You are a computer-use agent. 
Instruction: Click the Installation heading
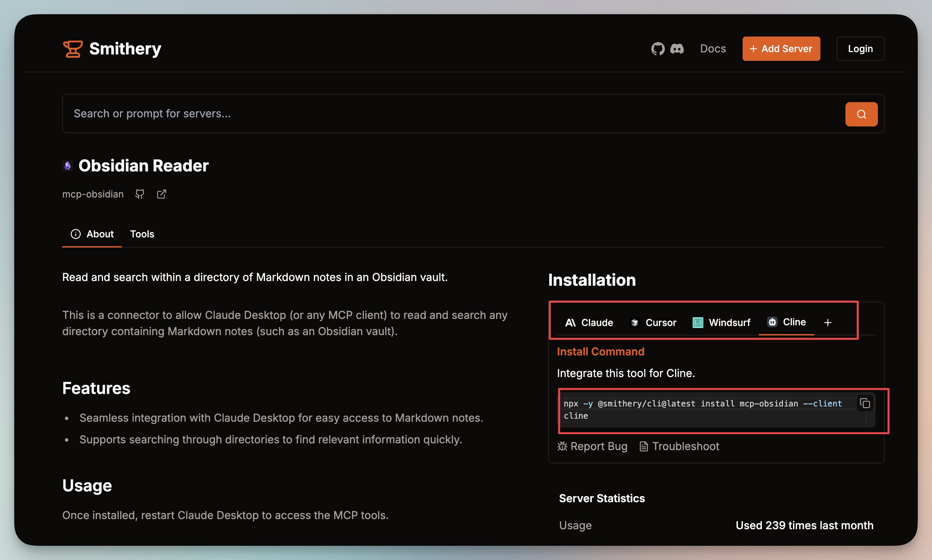(592, 280)
